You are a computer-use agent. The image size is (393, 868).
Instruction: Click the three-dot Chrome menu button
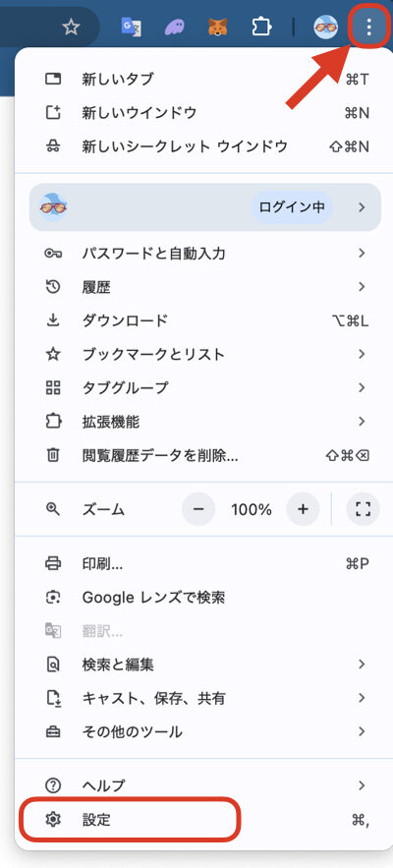pyautogui.click(x=368, y=27)
